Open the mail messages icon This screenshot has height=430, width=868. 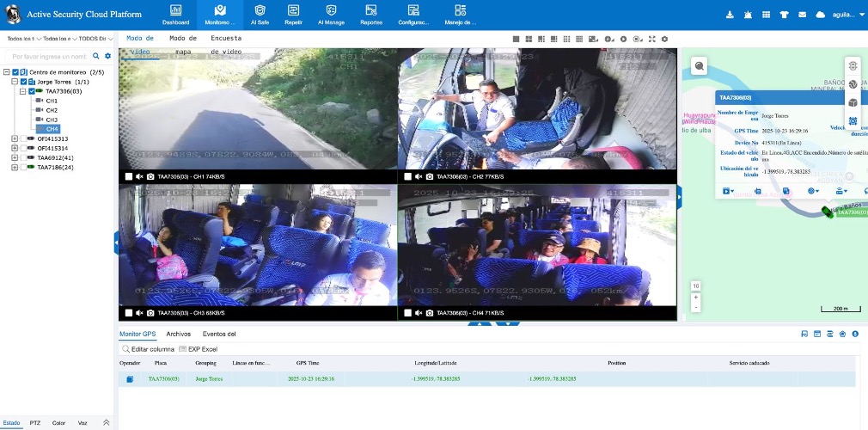802,15
